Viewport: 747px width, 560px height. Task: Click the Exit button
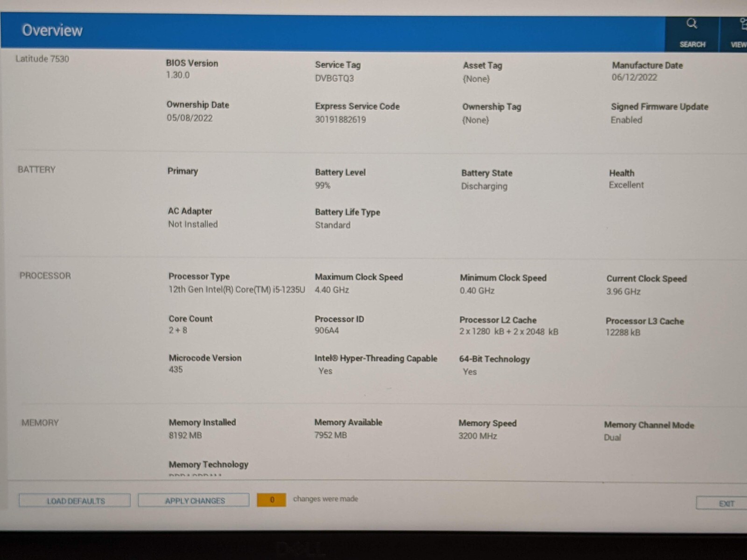coord(723,504)
